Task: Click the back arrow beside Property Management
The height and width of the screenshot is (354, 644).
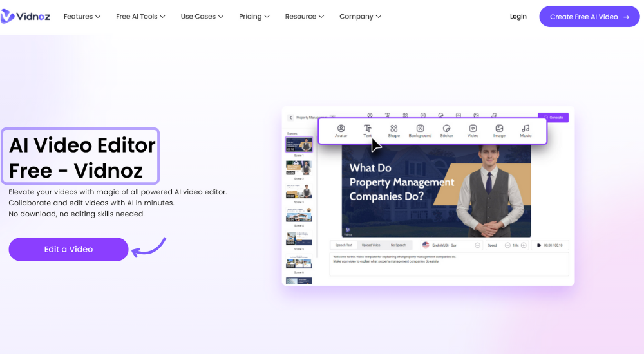Action: 291,118
